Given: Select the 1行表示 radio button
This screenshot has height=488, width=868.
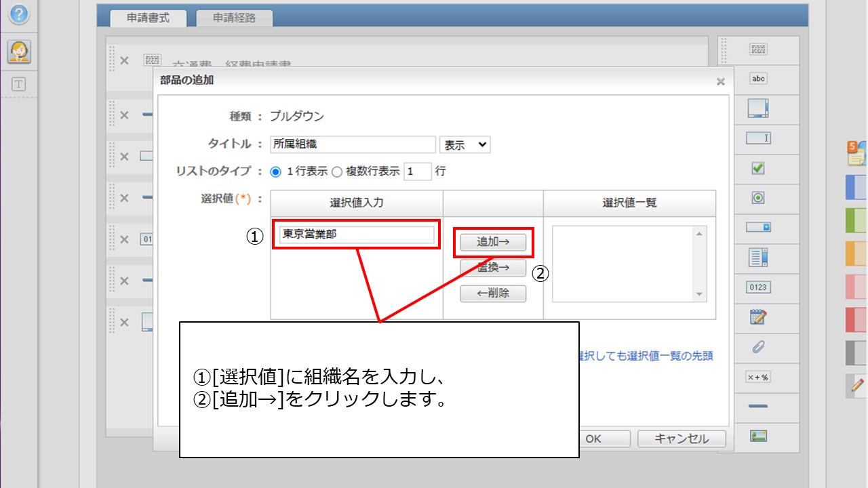Looking at the screenshot, I should pyautogui.click(x=276, y=171).
